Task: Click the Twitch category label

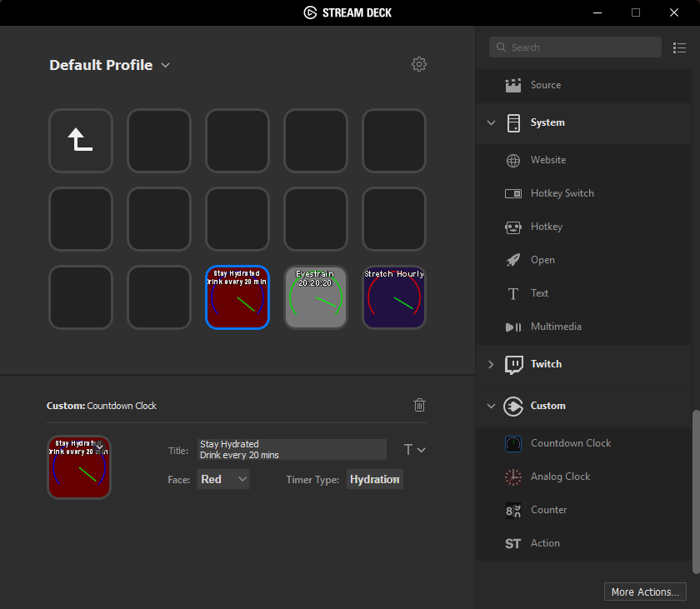Action: point(546,364)
